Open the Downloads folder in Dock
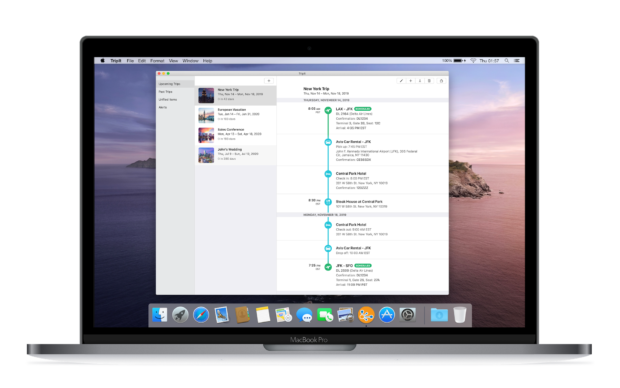This screenshot has height=388, width=620. (x=439, y=315)
